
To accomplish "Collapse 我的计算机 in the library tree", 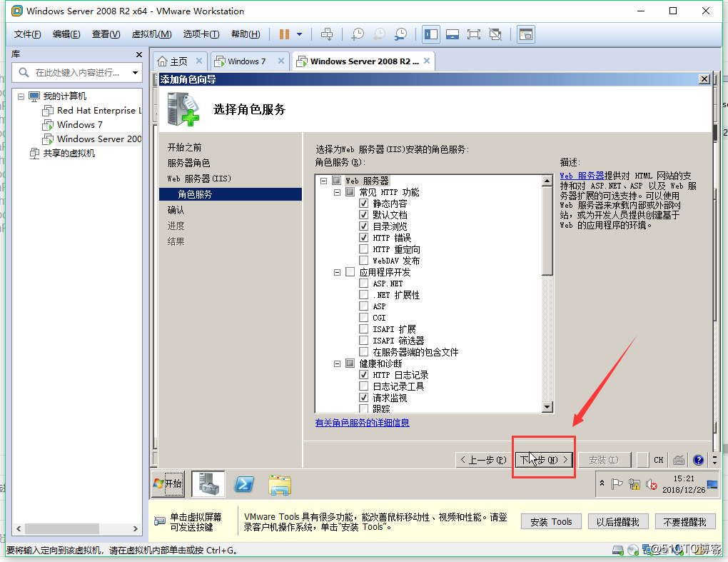I will click(21, 96).
